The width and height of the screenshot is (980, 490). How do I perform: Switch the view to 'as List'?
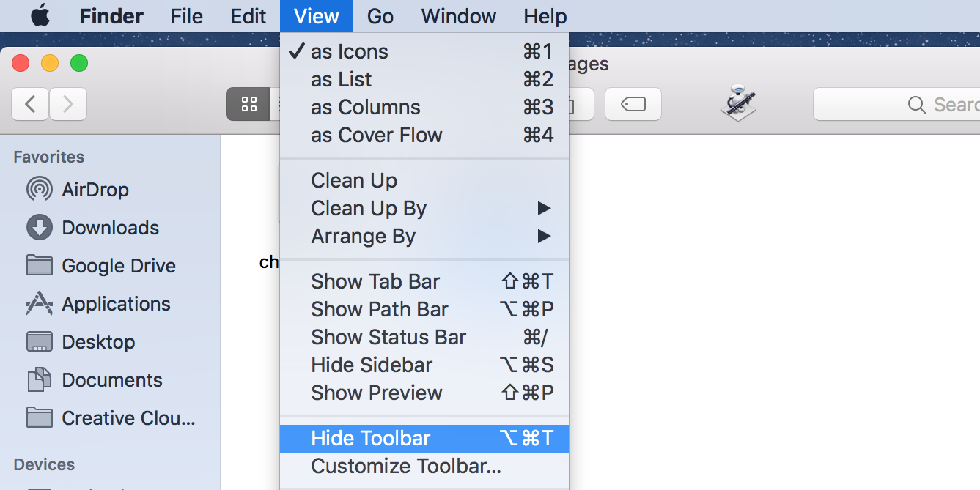coord(342,80)
